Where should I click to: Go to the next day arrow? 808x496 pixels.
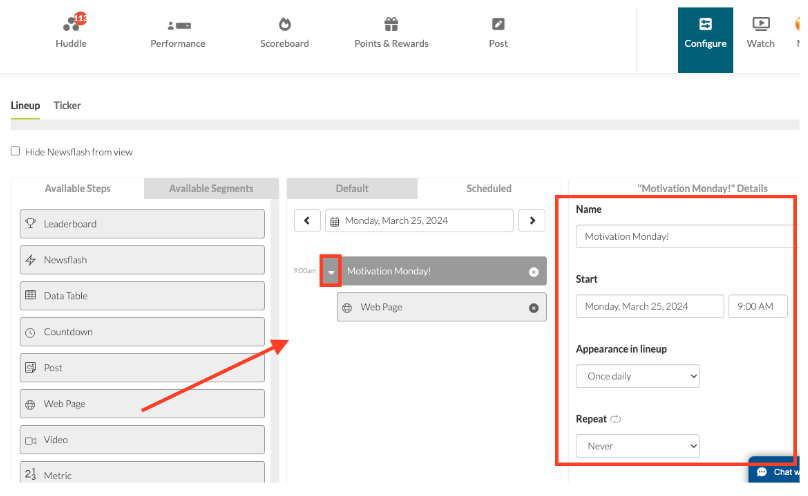[532, 220]
